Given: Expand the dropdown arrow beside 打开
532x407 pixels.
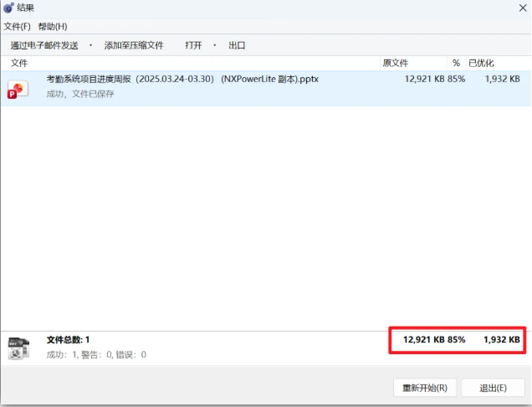Looking at the screenshot, I should (215, 45).
